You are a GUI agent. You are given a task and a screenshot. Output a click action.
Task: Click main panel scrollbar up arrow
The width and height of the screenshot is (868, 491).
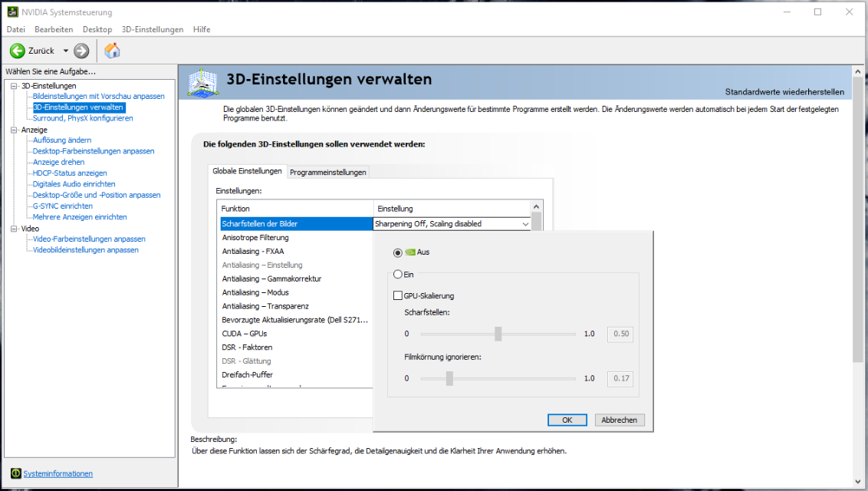click(x=858, y=71)
